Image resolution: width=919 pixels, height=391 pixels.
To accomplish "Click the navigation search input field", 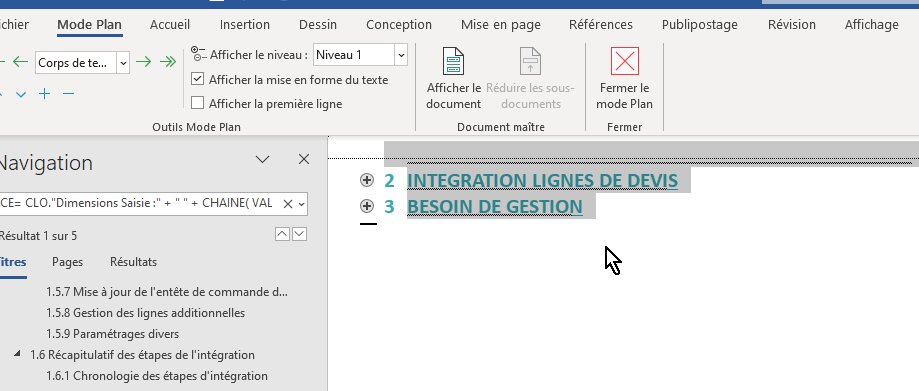I will tap(139, 203).
